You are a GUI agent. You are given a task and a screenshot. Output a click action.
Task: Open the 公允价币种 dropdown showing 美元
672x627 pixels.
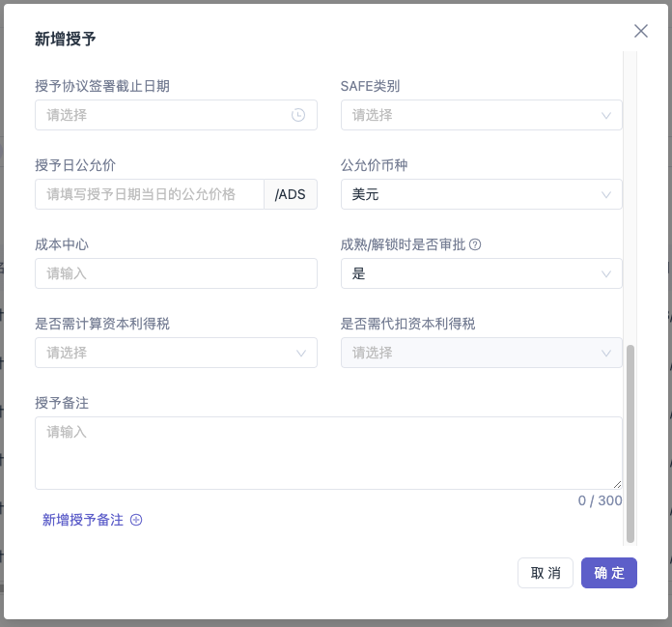coord(481,194)
